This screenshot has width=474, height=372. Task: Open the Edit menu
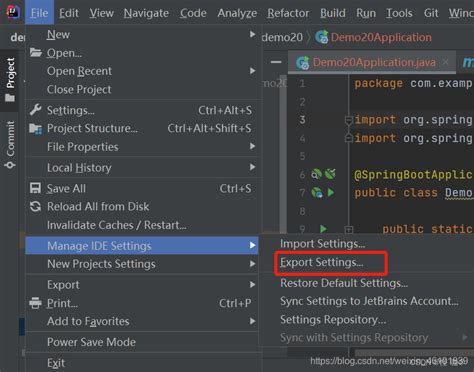pyautogui.click(x=69, y=13)
